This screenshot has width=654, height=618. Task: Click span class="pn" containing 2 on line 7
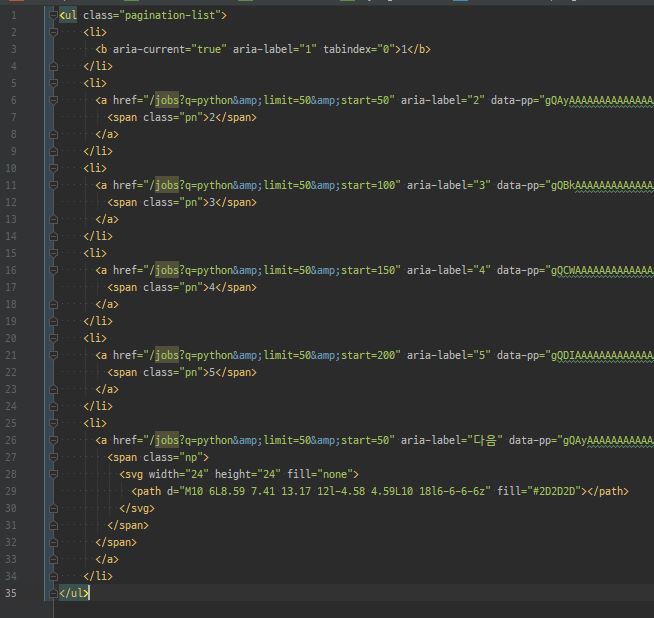pos(182,117)
